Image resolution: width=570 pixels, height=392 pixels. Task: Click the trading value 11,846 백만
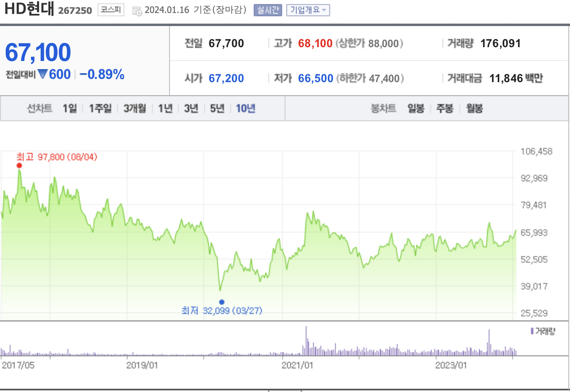click(x=516, y=78)
